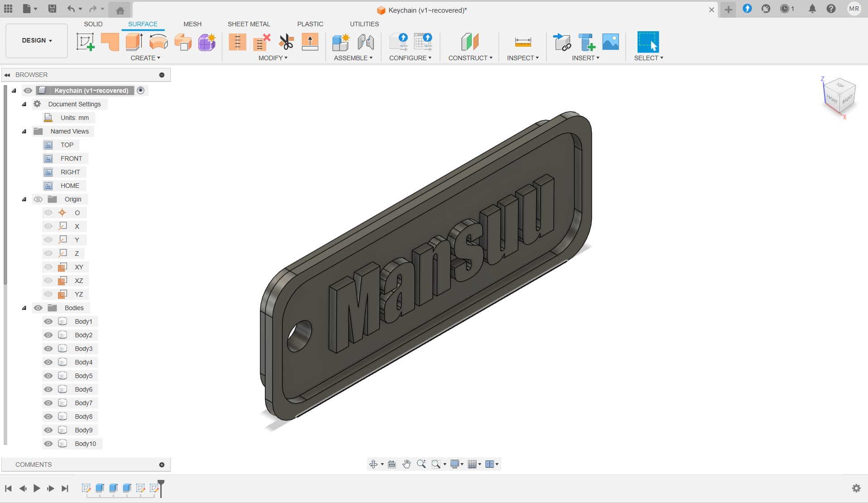This screenshot has width=868, height=503.
Task: Click the Create Sketch icon
Action: (x=85, y=42)
